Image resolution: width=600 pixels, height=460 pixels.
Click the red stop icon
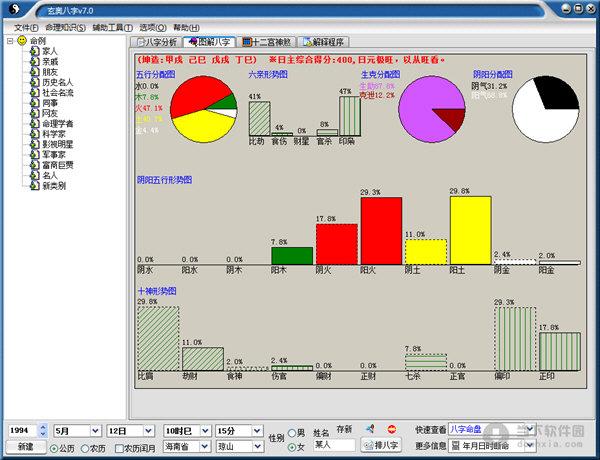(391, 429)
